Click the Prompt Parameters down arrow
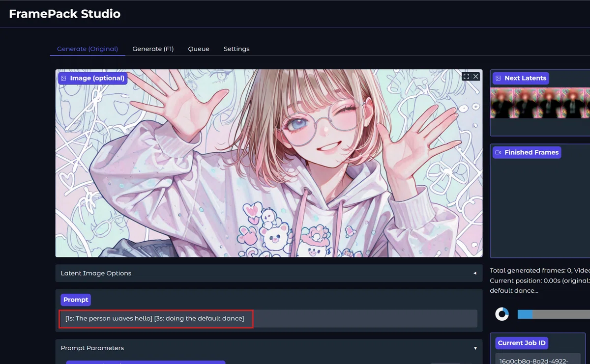590x364 pixels. pyautogui.click(x=475, y=348)
